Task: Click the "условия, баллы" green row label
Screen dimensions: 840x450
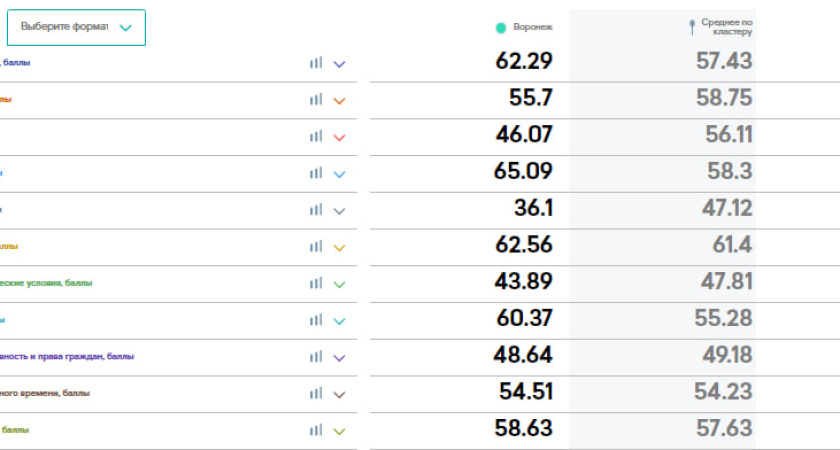Action: click(x=48, y=283)
